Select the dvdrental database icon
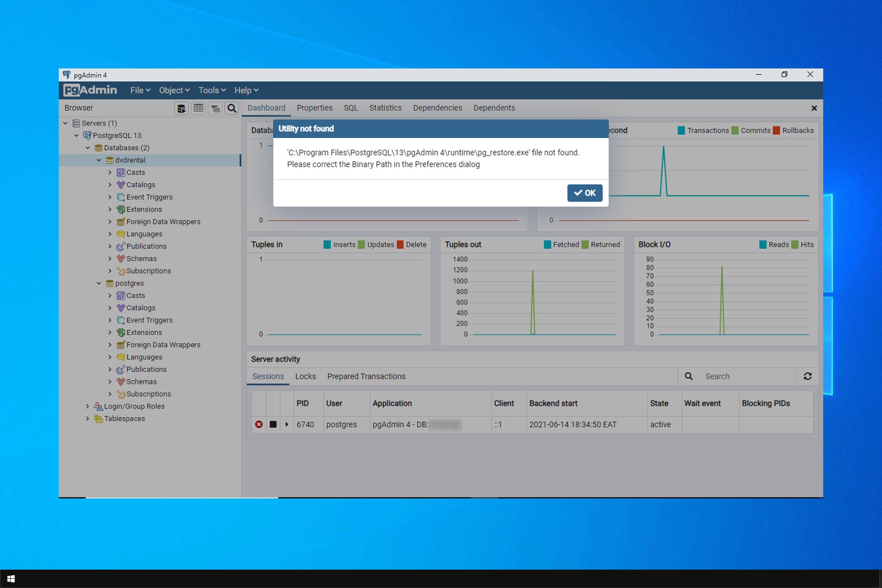Viewport: 882px width, 588px height. (109, 160)
